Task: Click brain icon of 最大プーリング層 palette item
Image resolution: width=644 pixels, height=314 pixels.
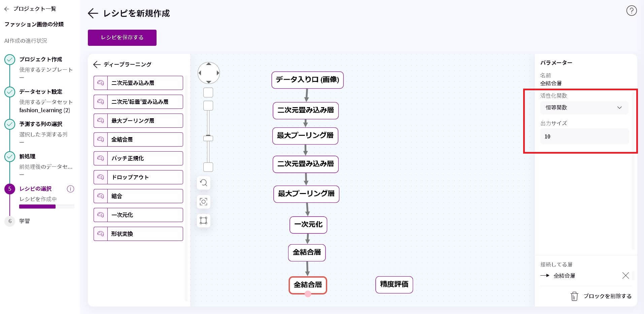Action: click(x=100, y=121)
